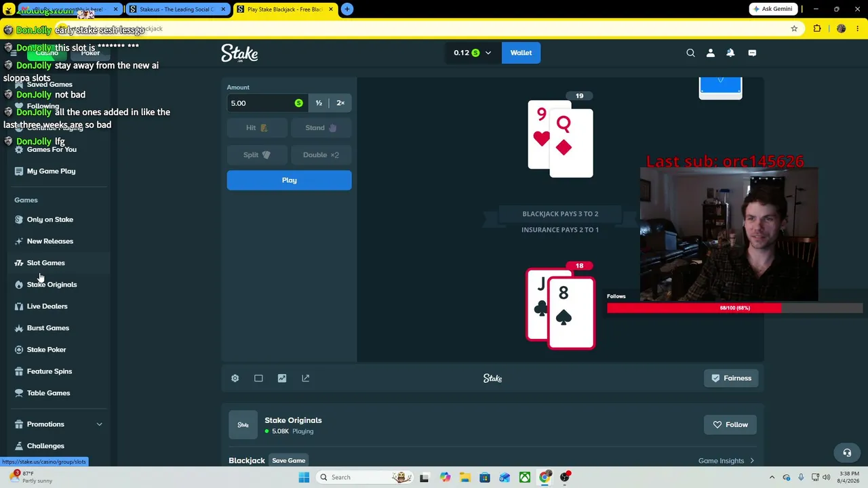Expand the Promotions section chevron
This screenshot has height=488, width=868.
point(99,424)
